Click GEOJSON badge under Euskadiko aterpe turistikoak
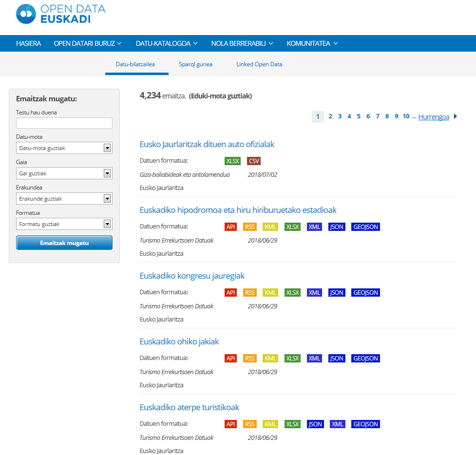The height and width of the screenshot is (455, 476). point(365,424)
